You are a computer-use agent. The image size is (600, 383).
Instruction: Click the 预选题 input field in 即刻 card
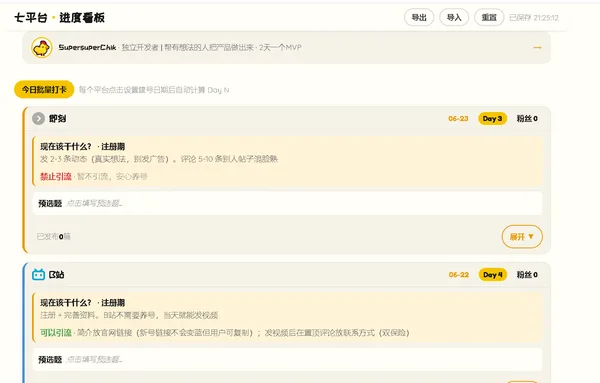click(288, 203)
